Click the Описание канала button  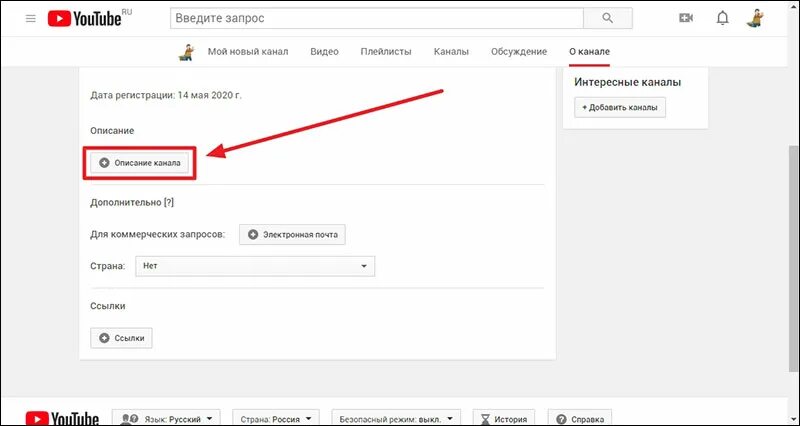pyautogui.click(x=139, y=163)
